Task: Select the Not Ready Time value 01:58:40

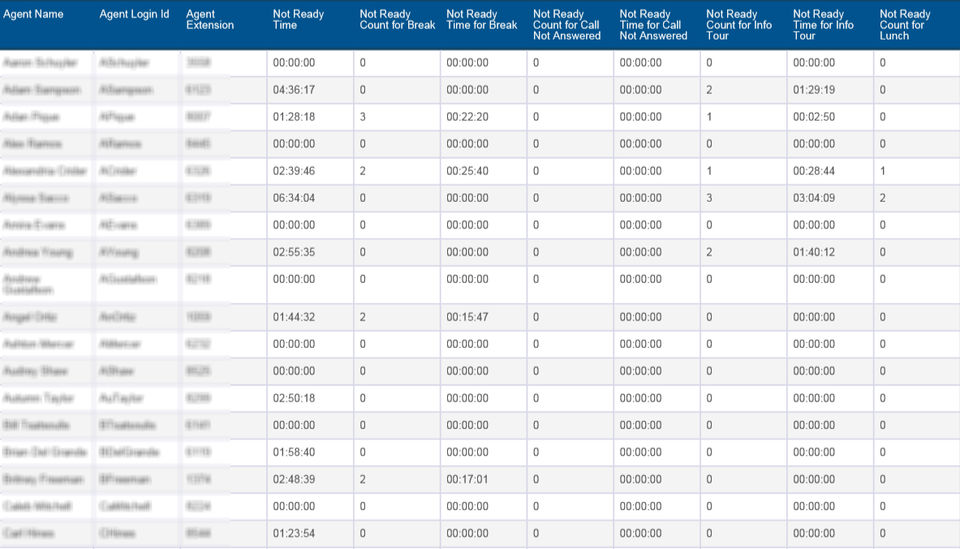Action: [294, 452]
